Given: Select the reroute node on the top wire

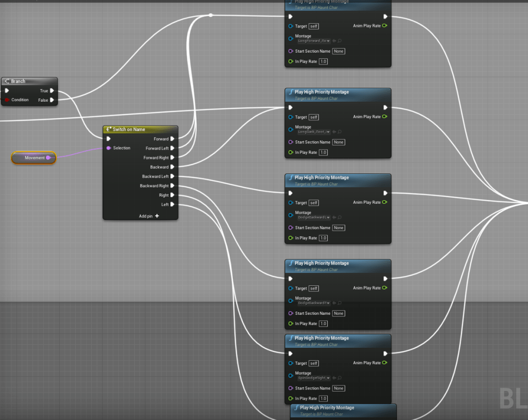Looking at the screenshot, I should tap(211, 15).
